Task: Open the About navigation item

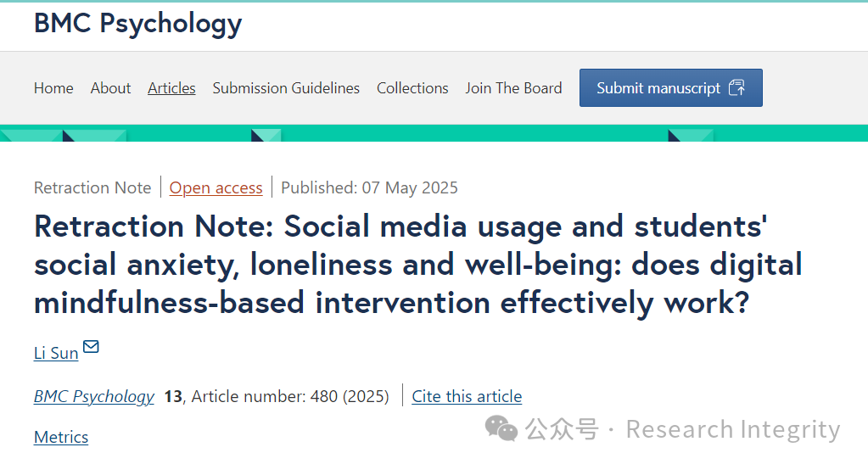Action: 110,88
